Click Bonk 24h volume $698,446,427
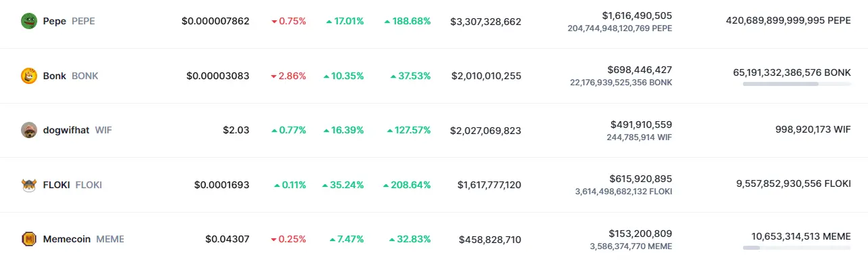868x262 pixels. 640,70
